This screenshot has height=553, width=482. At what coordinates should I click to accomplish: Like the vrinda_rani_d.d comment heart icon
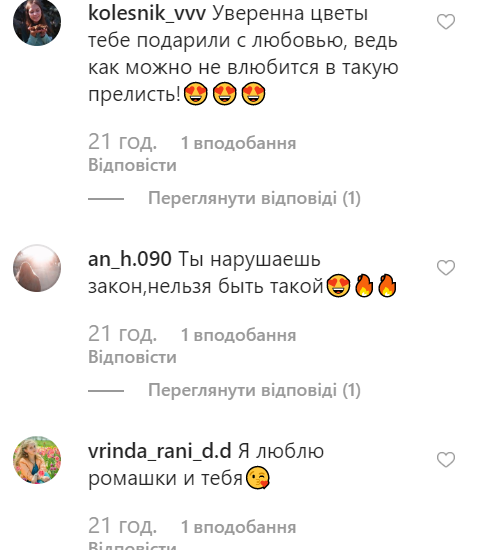point(446,460)
